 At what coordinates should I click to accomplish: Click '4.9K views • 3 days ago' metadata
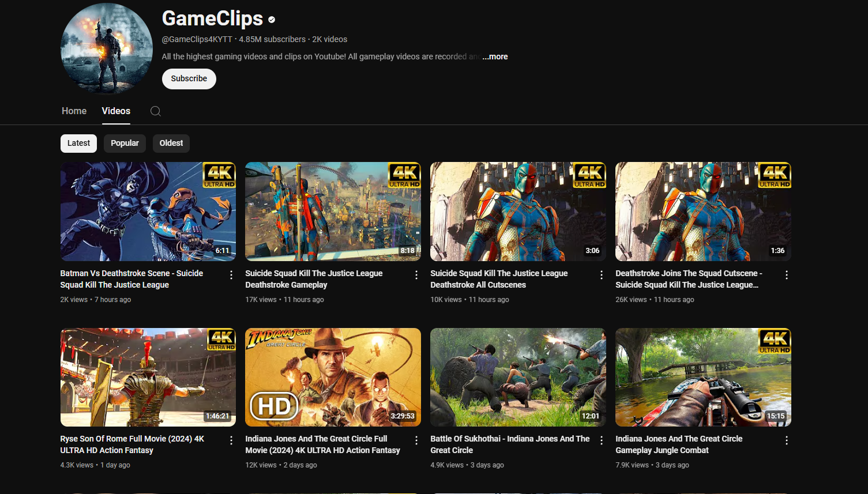[x=467, y=465]
